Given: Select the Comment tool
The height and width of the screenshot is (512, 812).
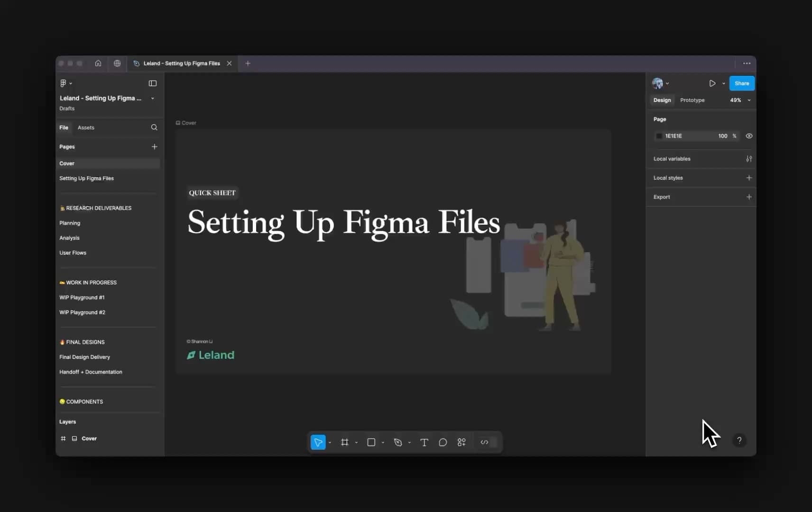Looking at the screenshot, I should [443, 442].
